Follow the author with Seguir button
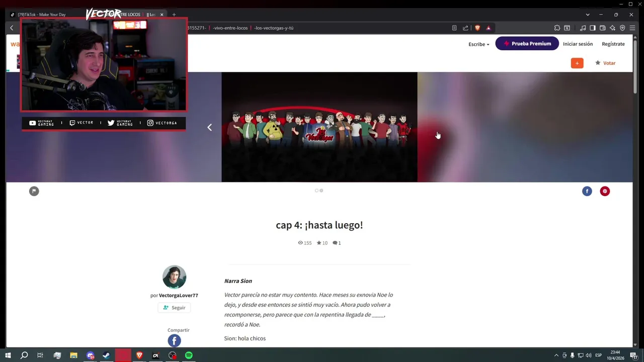This screenshot has height=362, width=644. [x=174, y=308]
